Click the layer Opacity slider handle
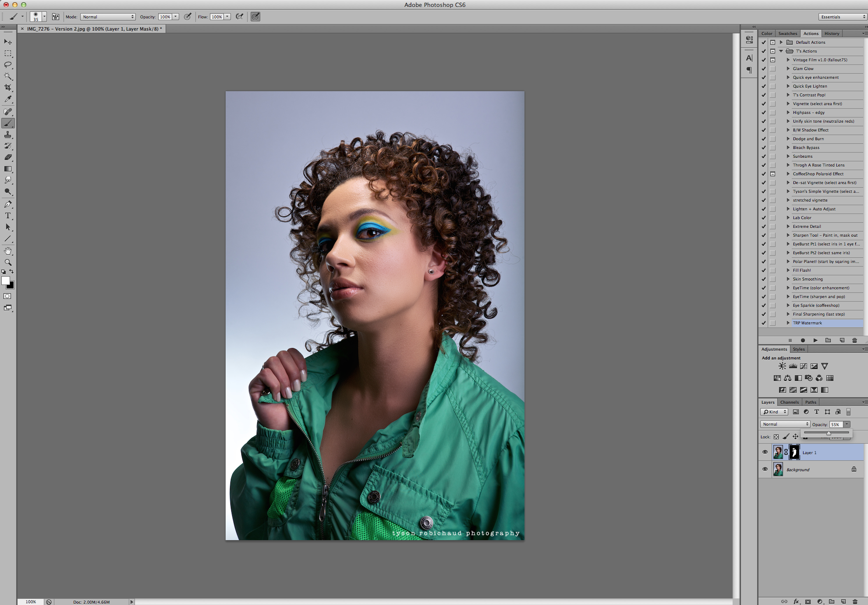Image resolution: width=868 pixels, height=605 pixels. tap(829, 433)
